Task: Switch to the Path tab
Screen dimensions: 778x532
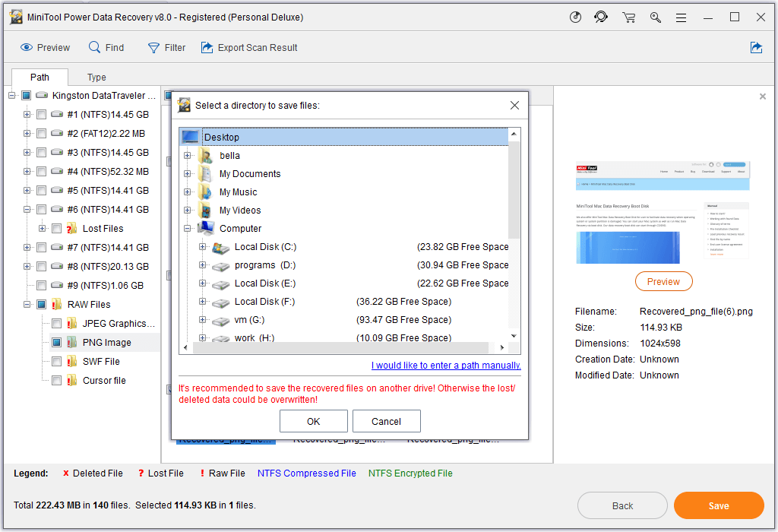Action: (40, 77)
